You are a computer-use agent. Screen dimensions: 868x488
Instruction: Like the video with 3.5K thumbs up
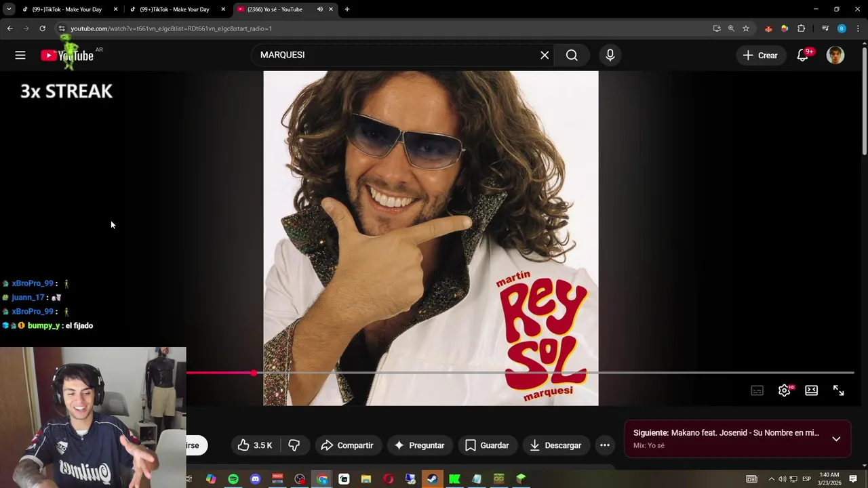(x=254, y=445)
